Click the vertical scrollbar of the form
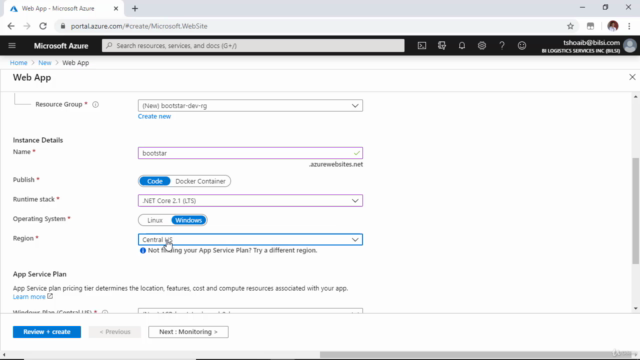This screenshot has height=360, width=640. point(636,210)
